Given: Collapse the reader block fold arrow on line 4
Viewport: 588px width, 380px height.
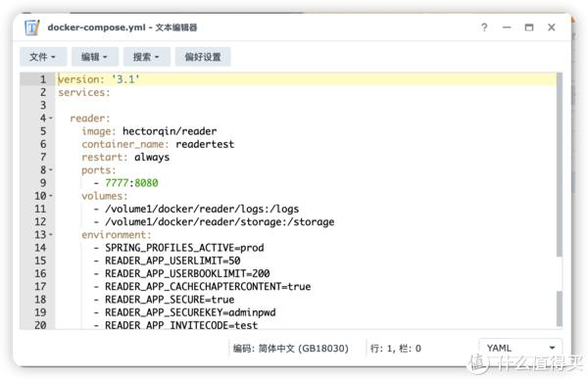Looking at the screenshot, I should point(51,119).
